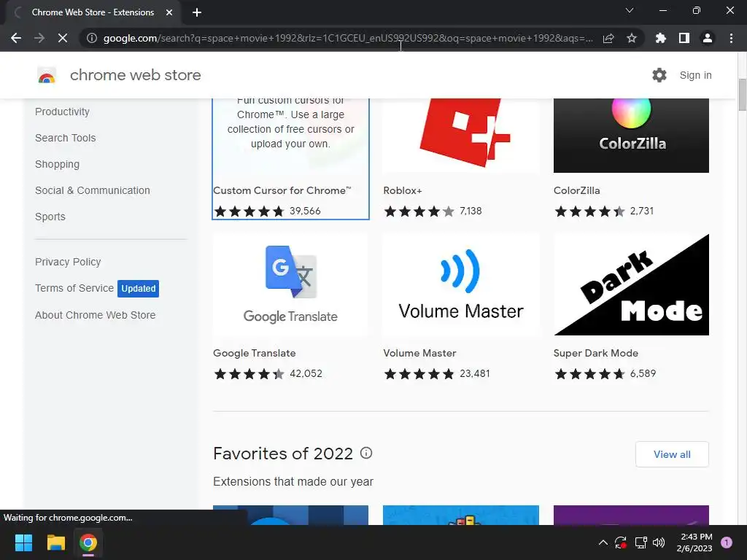Open the Sports category
747x560 pixels.
pyautogui.click(x=50, y=217)
